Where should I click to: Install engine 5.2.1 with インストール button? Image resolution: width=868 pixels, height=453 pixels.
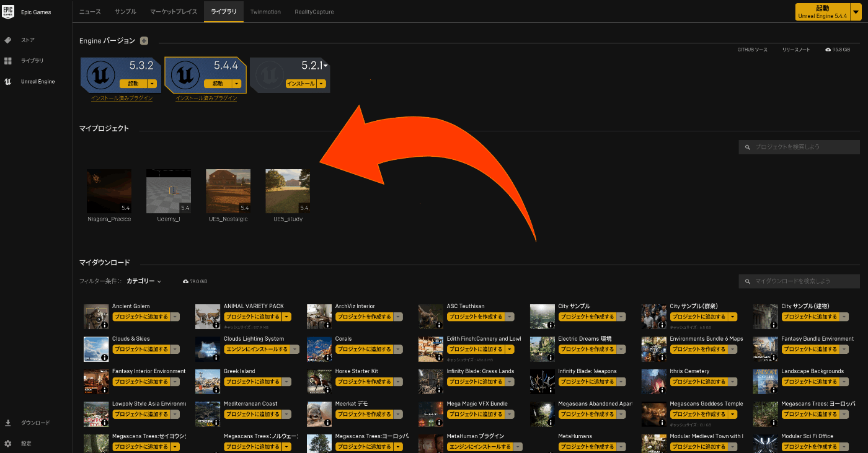(301, 84)
